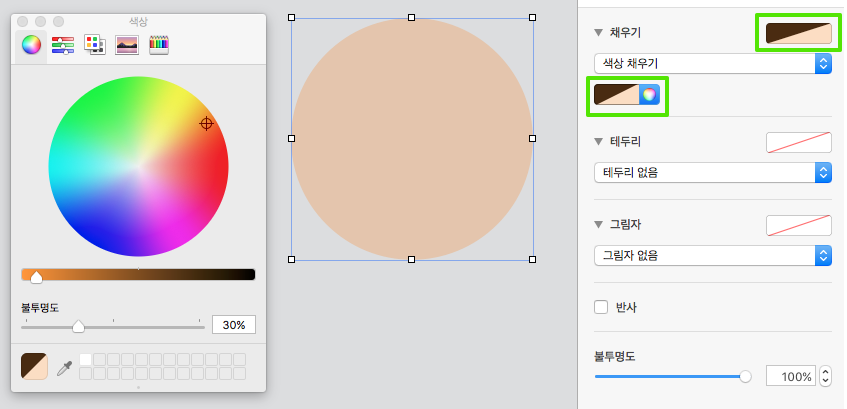Click the color wheel button beside fill swatch
The width and height of the screenshot is (847, 409).
(650, 95)
